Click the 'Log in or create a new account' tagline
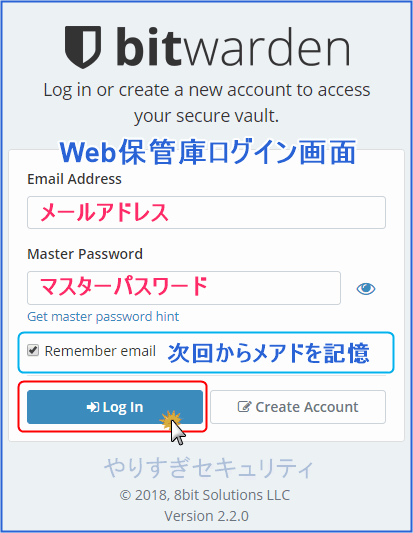 [x=207, y=103]
